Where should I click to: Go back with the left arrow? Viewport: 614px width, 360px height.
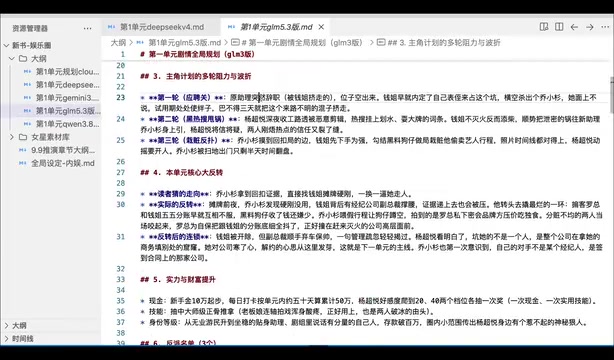[574, 27]
